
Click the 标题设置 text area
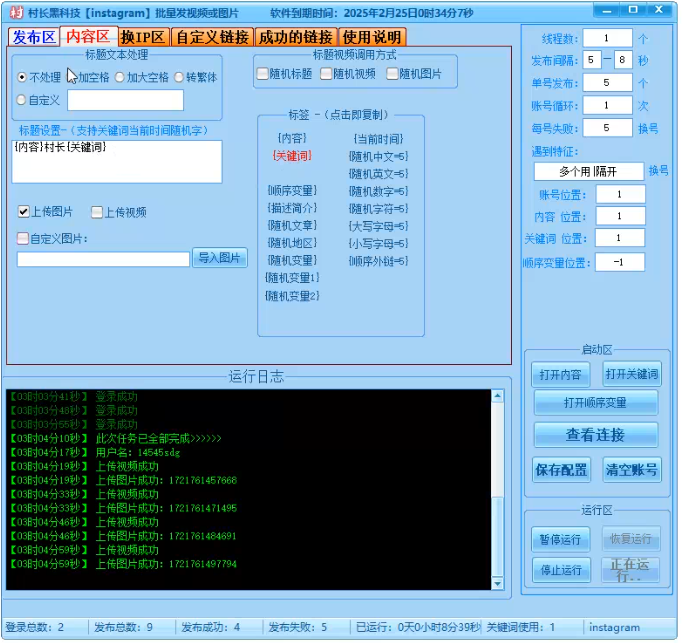[x=117, y=161]
